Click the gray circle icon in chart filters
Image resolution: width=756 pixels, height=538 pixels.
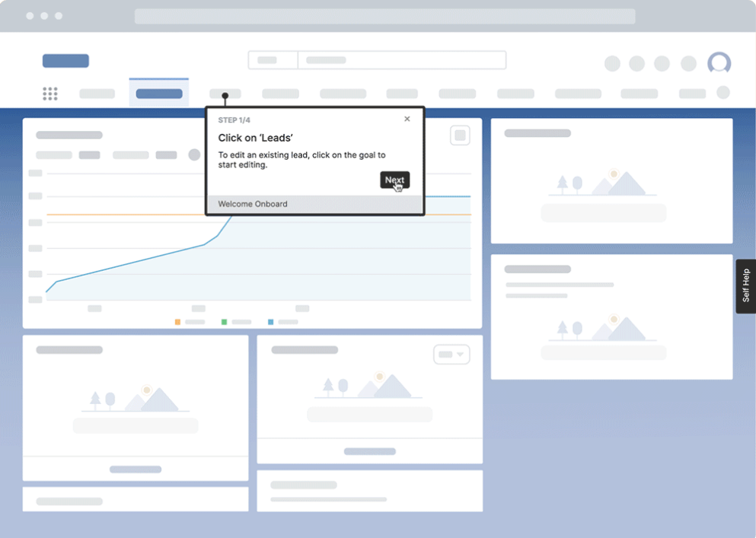click(194, 155)
